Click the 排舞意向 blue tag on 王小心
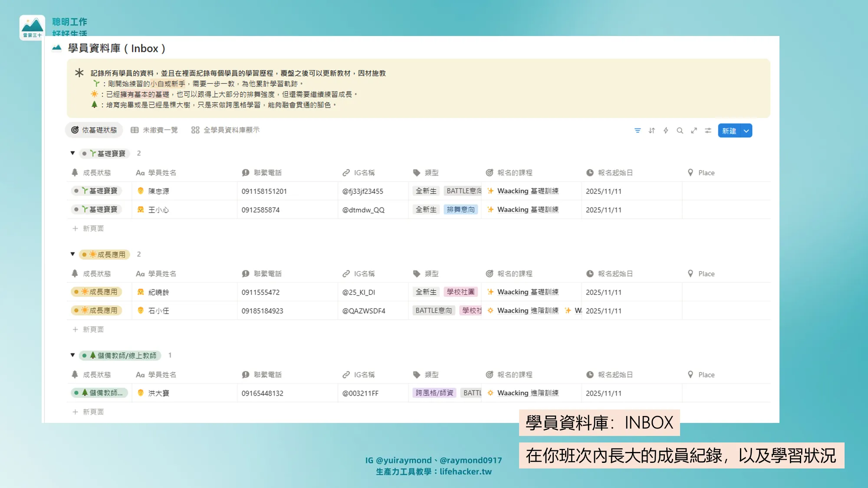This screenshot has height=488, width=868. pyautogui.click(x=460, y=210)
